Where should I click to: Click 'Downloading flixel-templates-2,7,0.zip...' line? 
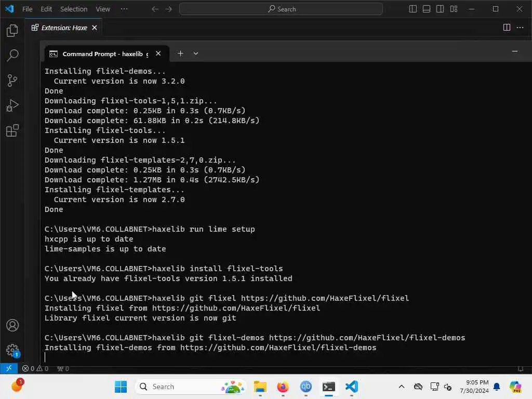point(140,160)
